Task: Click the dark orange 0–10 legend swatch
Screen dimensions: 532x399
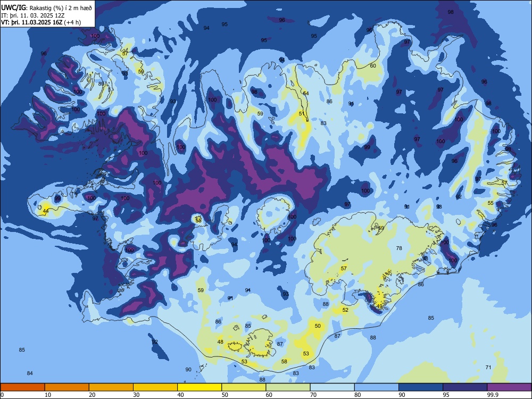Action: pyautogui.click(x=22, y=387)
